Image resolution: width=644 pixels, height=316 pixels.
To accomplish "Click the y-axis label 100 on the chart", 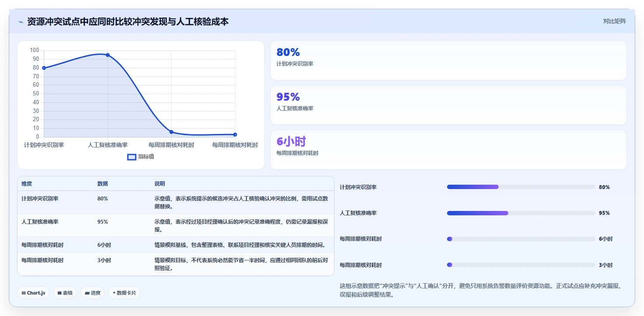I will pyautogui.click(x=35, y=50).
